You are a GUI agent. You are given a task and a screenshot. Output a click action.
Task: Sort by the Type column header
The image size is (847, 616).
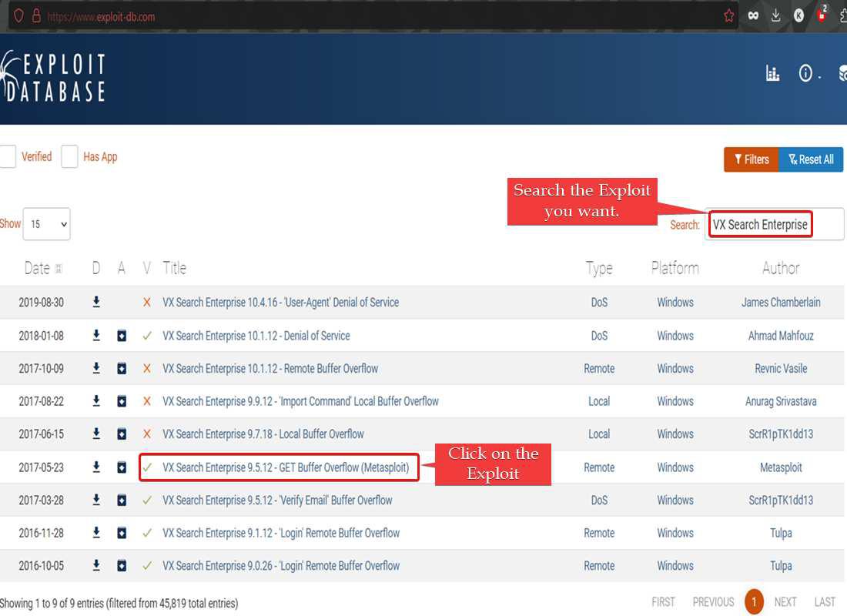(x=599, y=268)
